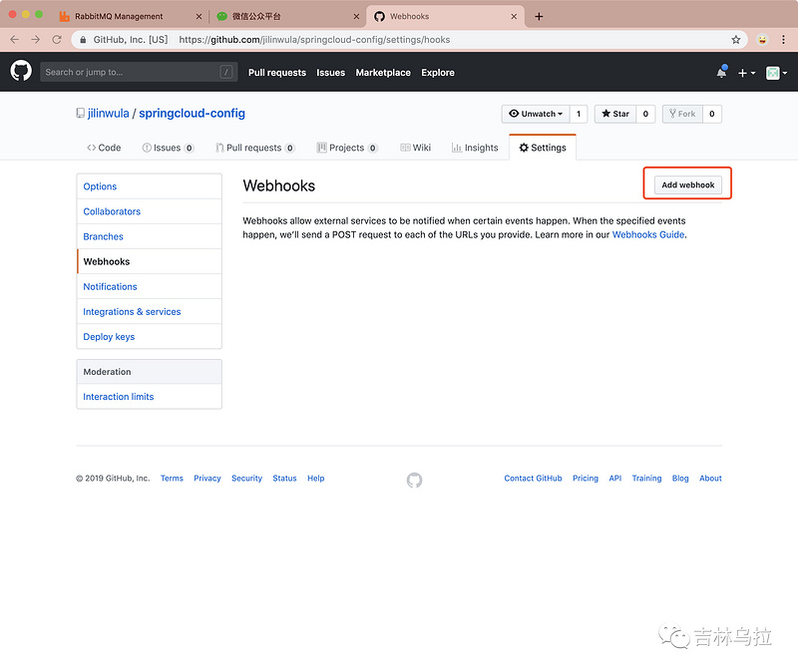798x672 pixels.
Task: Open Branches in settings sidebar
Action: [x=149, y=236]
